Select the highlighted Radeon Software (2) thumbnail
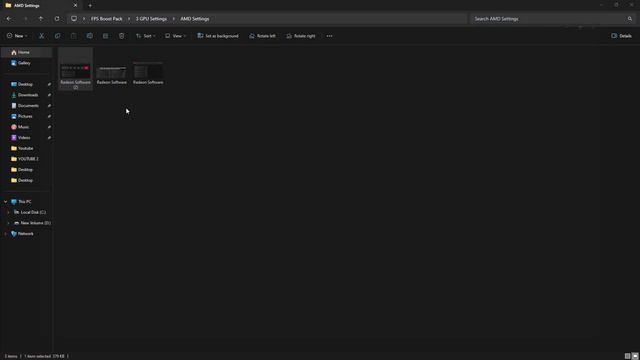 [76, 69]
